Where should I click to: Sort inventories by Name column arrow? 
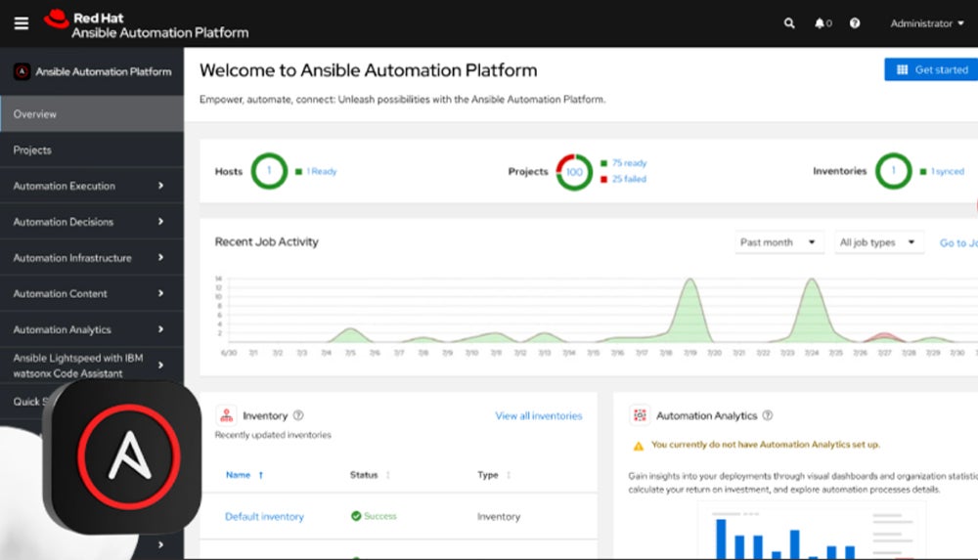(261, 475)
